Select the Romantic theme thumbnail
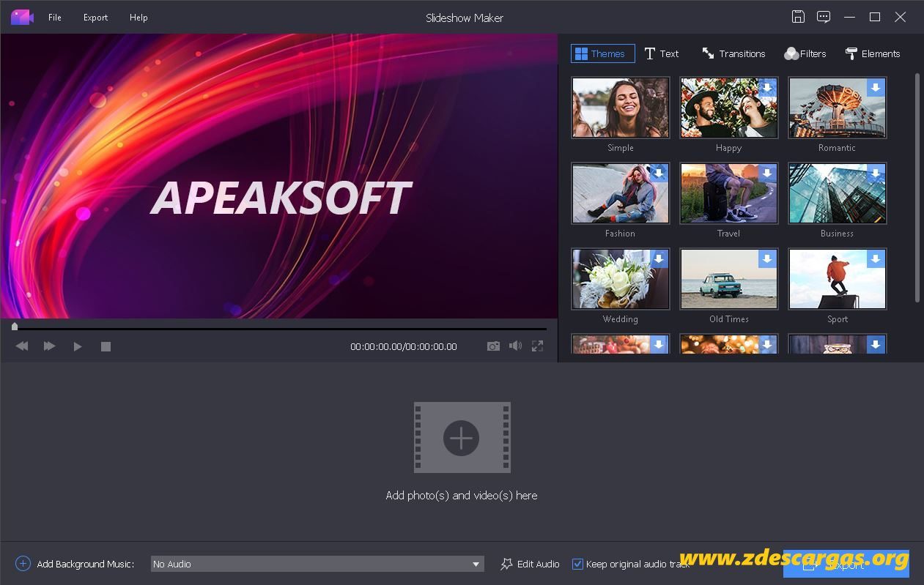Viewport: 924px width, 585px height. [x=838, y=108]
